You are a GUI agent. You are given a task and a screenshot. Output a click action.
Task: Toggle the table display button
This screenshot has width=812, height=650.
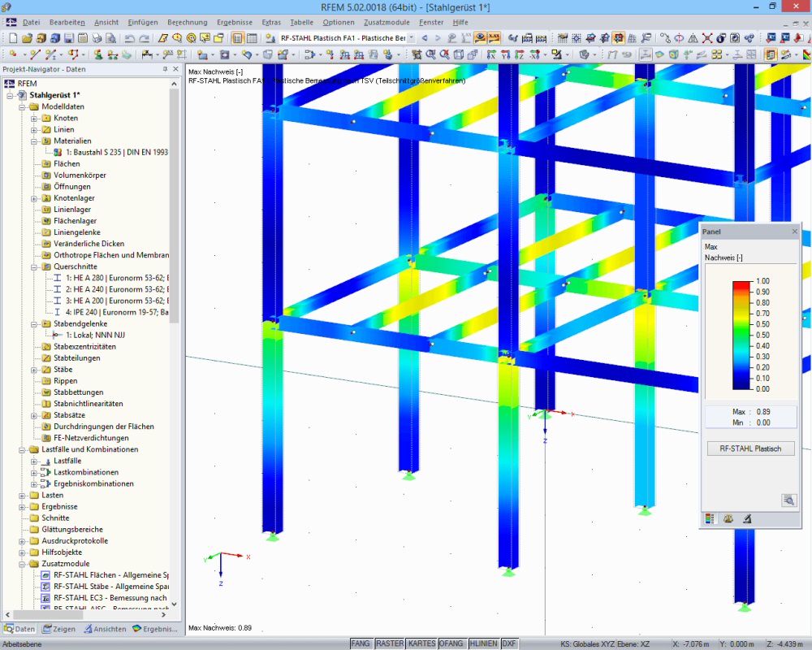pos(252,38)
